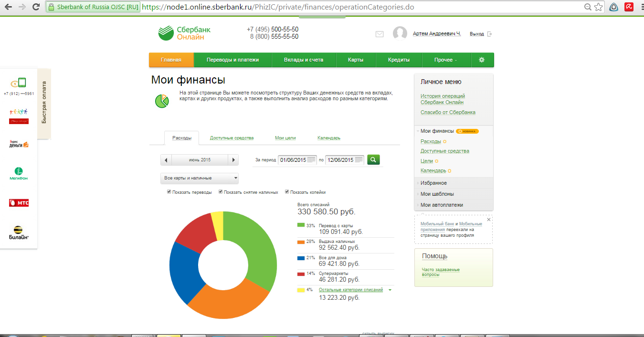The width and height of the screenshot is (644, 337).
Task: Select Яндекс Деньги quick payment icon
Action: (x=19, y=144)
